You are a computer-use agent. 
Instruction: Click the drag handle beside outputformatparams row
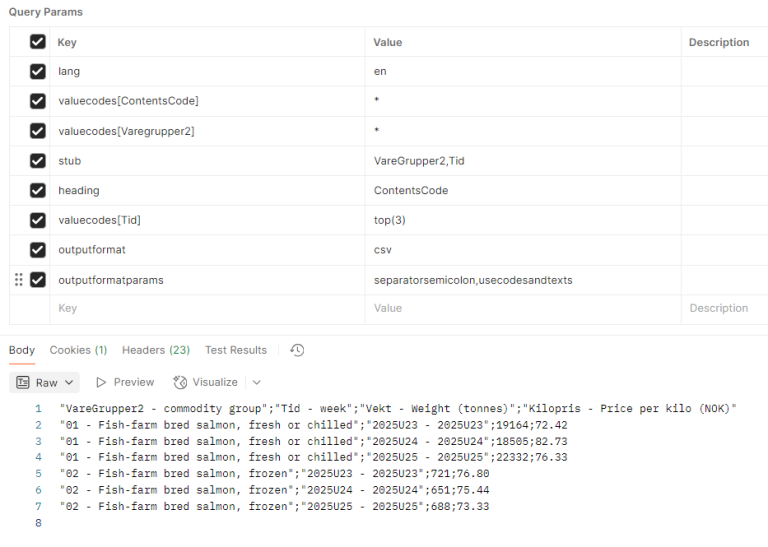point(18,280)
